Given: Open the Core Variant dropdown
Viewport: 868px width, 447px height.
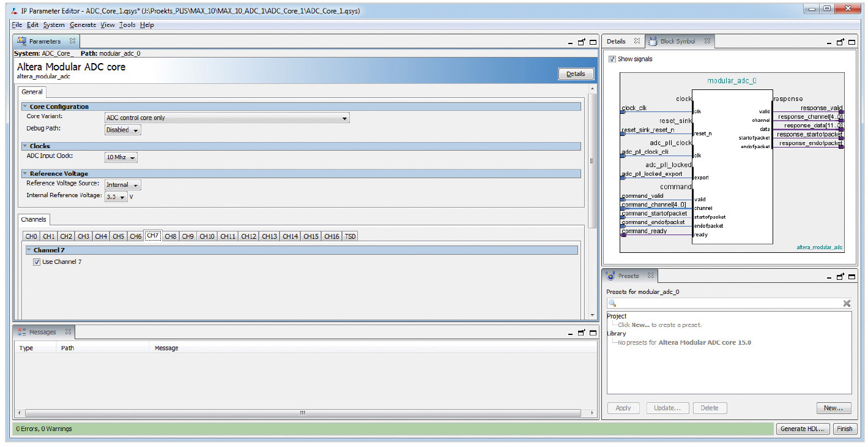Looking at the screenshot, I should coord(227,118).
